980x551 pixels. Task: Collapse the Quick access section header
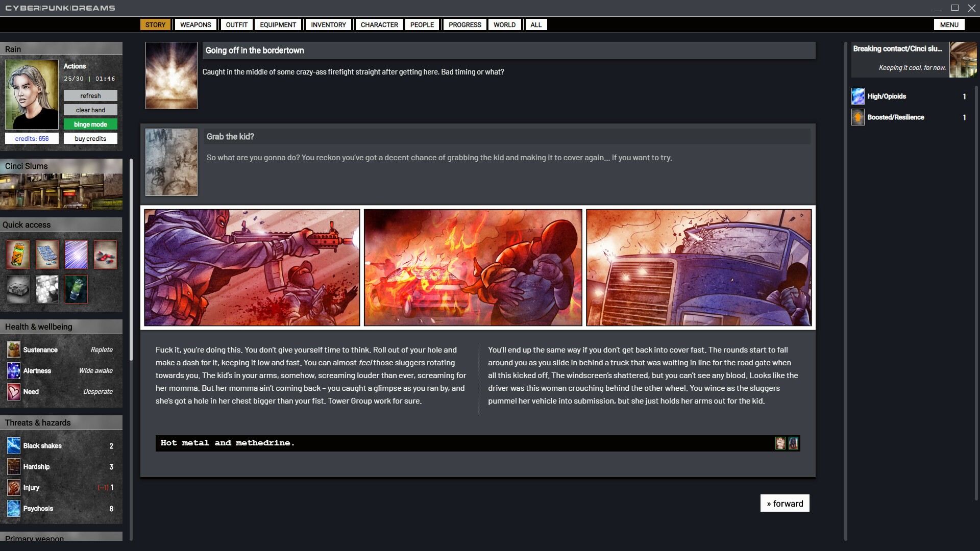coord(61,225)
